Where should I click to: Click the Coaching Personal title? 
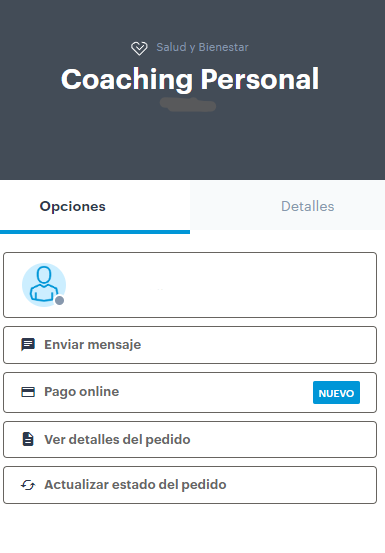click(x=190, y=80)
